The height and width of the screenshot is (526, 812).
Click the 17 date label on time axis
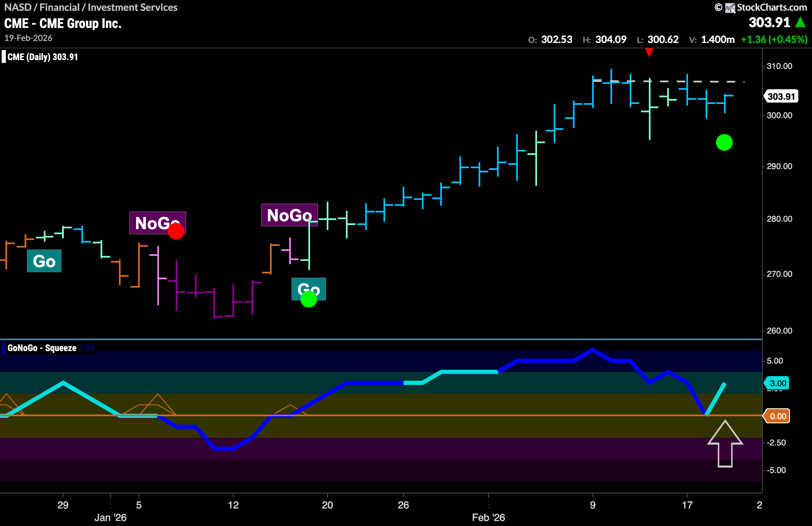coord(687,505)
